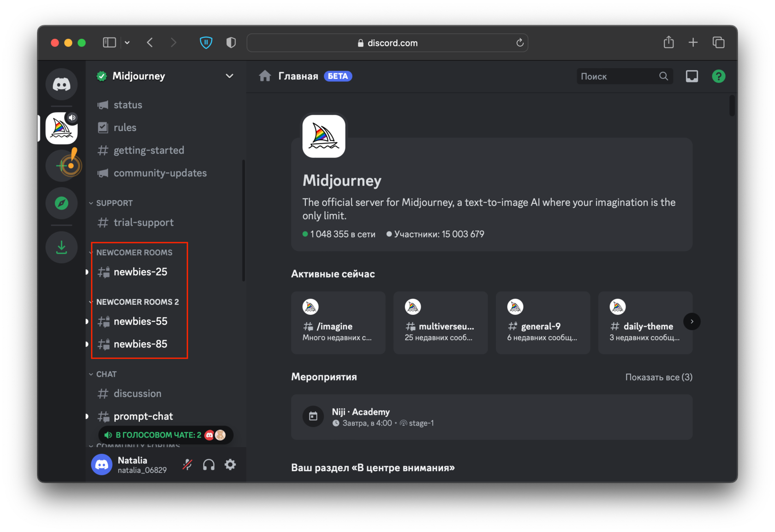Click the stage-1 location label
This screenshot has width=775, height=532.
tap(421, 423)
